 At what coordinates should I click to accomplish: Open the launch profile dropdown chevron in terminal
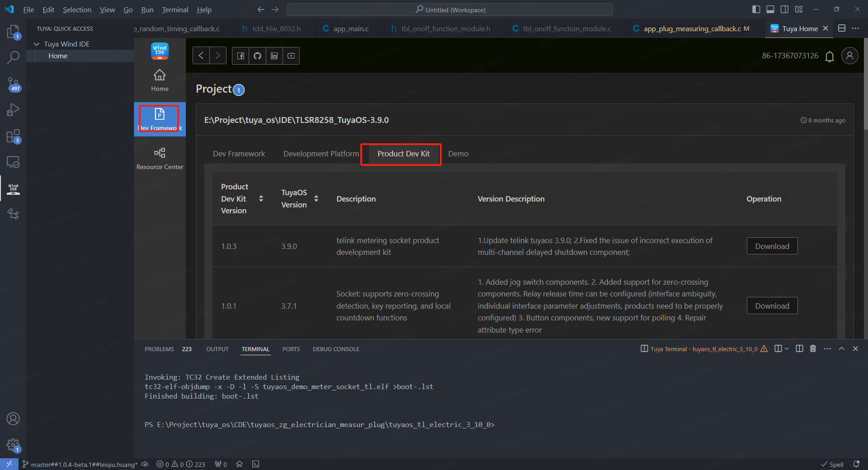[x=787, y=348]
